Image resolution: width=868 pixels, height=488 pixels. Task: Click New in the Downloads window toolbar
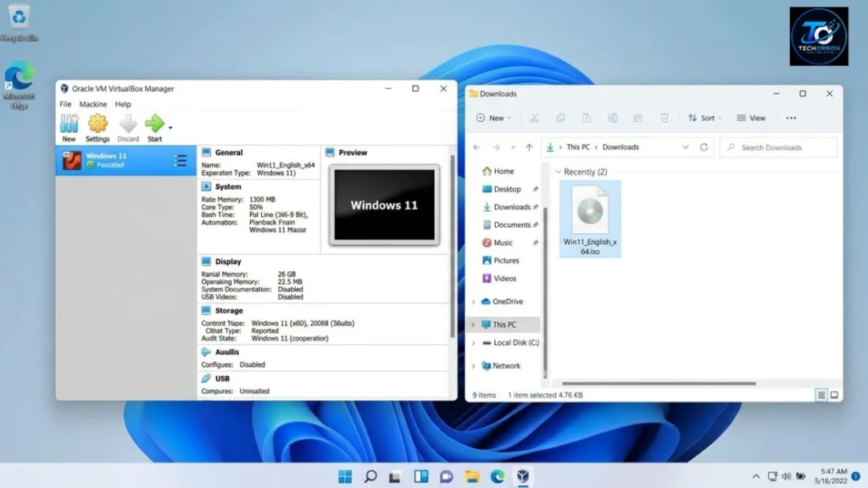tap(493, 118)
